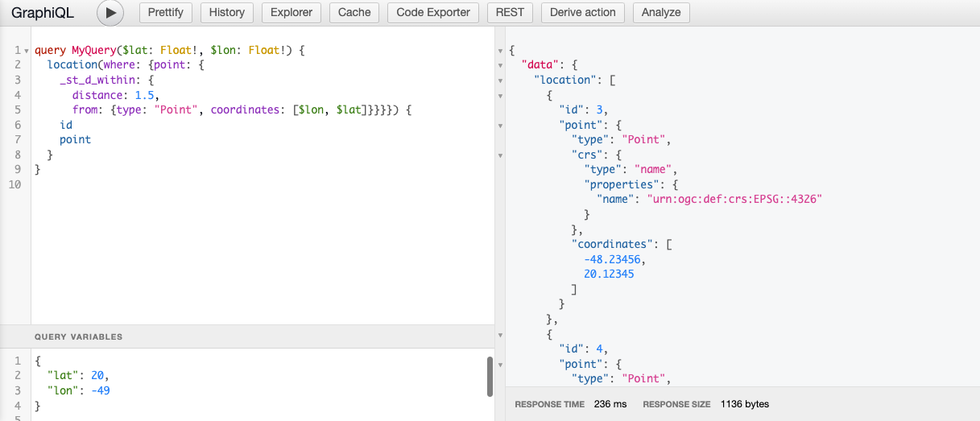The width and height of the screenshot is (980, 421).
Task: Click the "id" field on query line 6
Action: point(66,125)
